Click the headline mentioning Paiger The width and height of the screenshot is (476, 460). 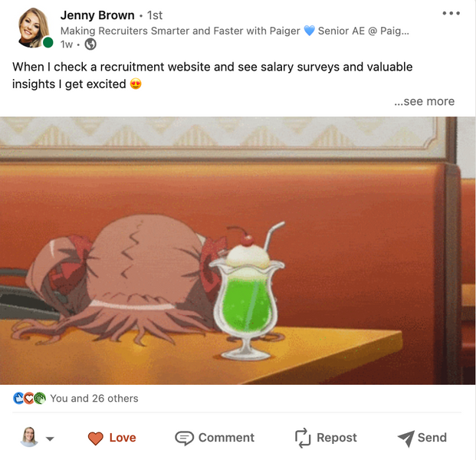click(x=235, y=31)
